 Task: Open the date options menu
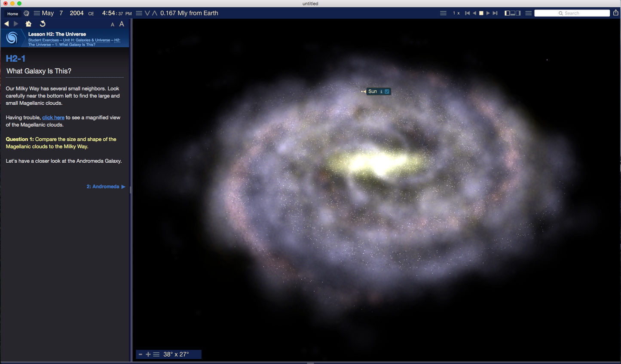37,13
